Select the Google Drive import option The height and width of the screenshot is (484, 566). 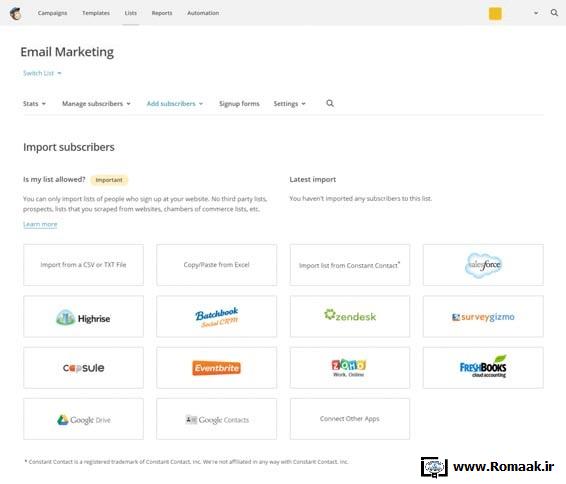pyautogui.click(x=83, y=419)
